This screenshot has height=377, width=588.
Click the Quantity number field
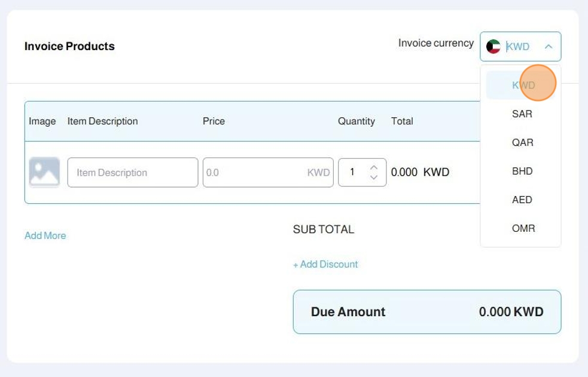354,173
